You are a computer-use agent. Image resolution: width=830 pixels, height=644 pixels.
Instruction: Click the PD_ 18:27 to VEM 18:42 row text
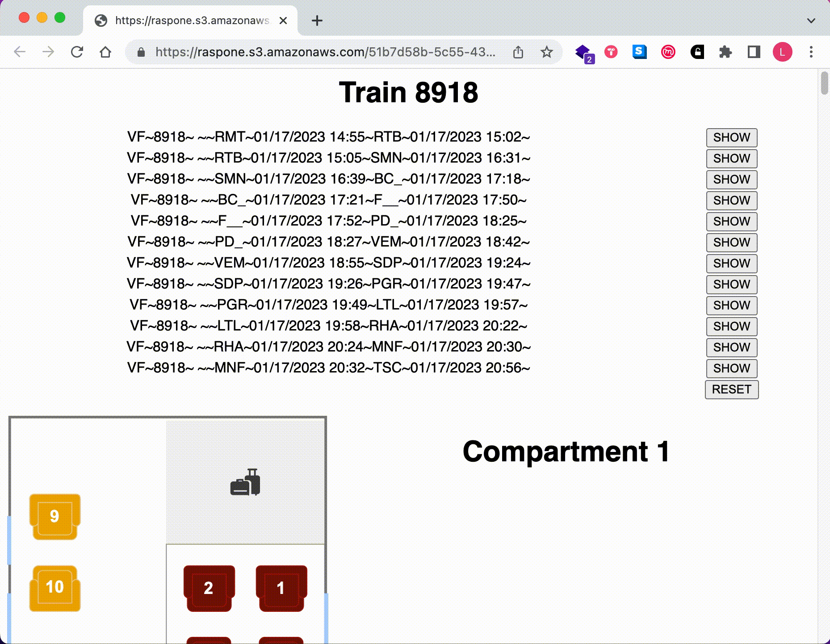(329, 242)
